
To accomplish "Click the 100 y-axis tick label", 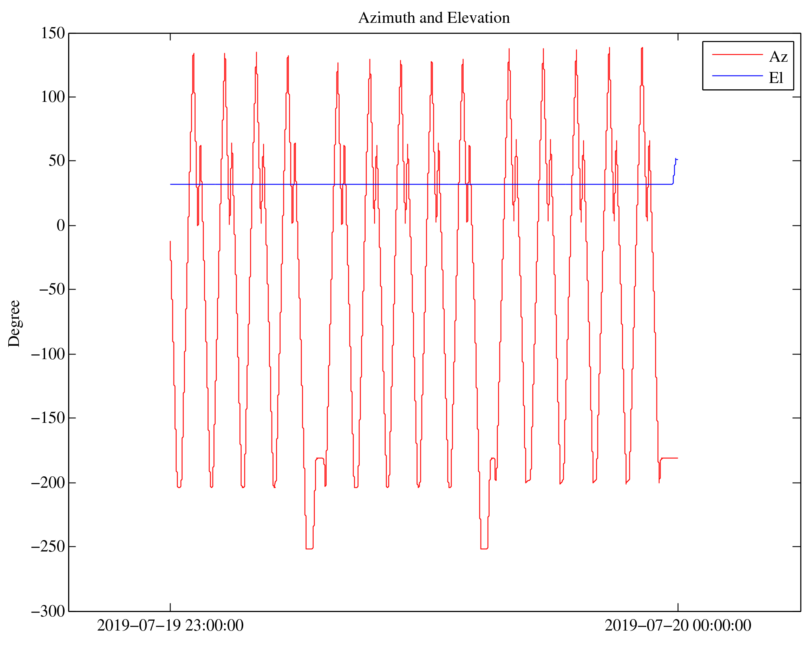I will (53, 97).
